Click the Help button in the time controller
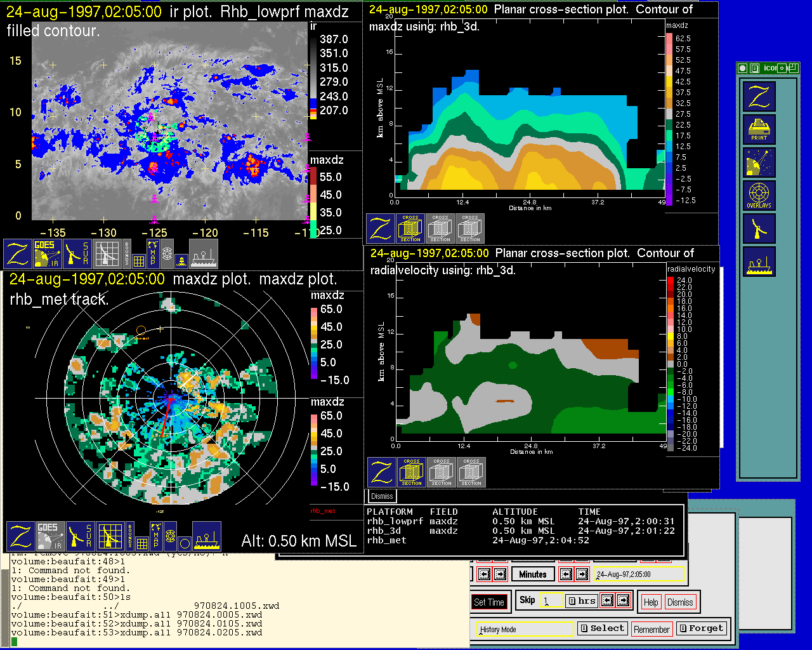Image resolution: width=812 pixels, height=650 pixels. coord(651,602)
